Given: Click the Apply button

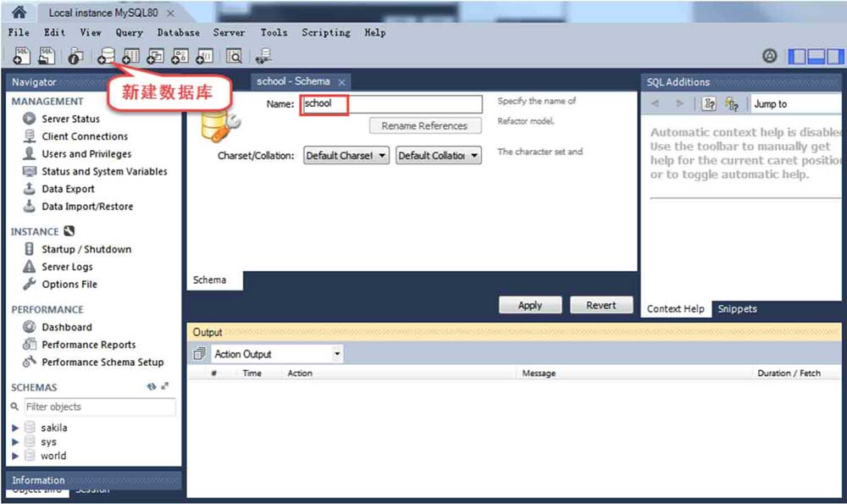Looking at the screenshot, I should click(530, 305).
